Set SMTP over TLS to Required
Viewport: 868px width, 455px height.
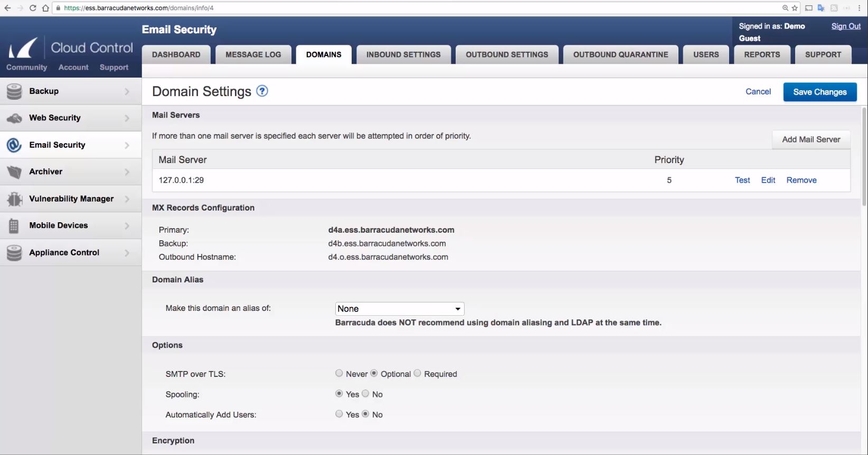[x=417, y=373]
